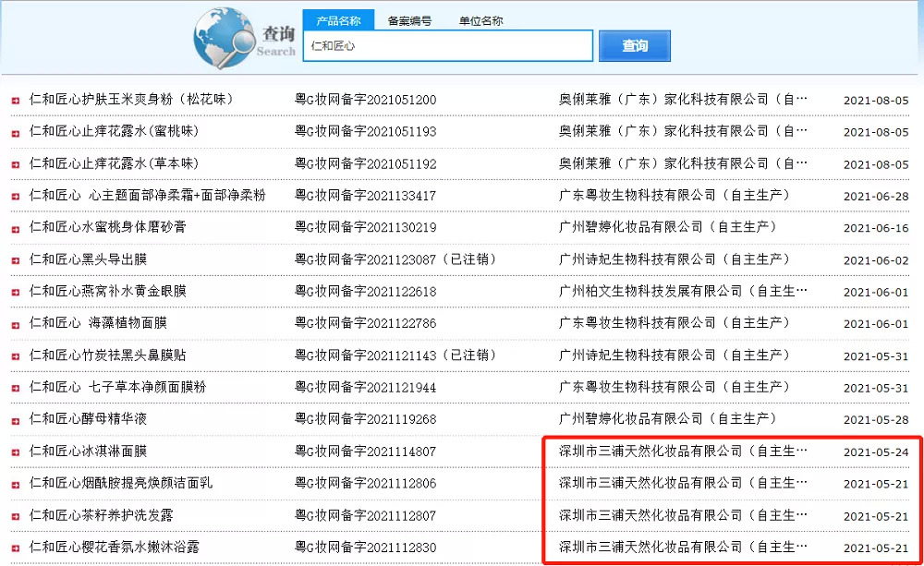
Task: Open 仁和匠心止痒花露水(草本味) product link
Action: (114, 163)
